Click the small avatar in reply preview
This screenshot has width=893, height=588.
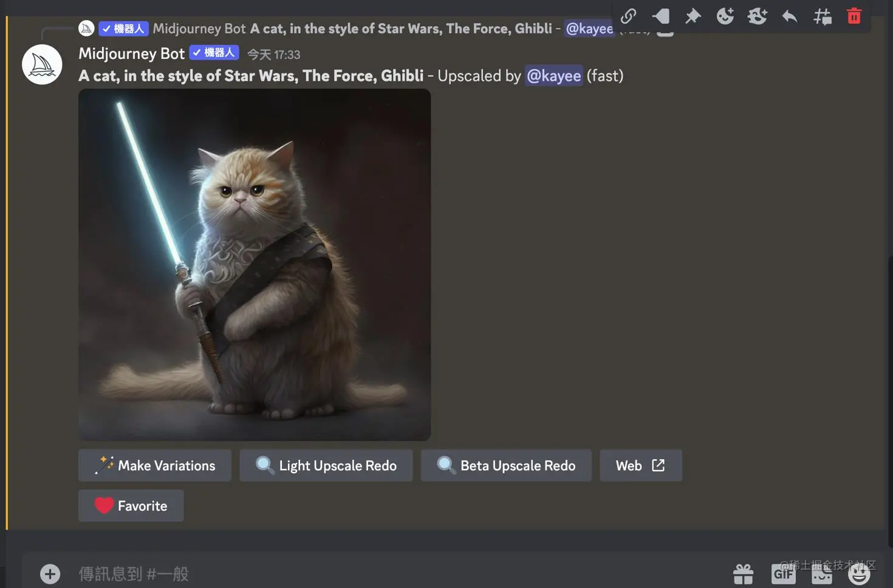point(86,29)
